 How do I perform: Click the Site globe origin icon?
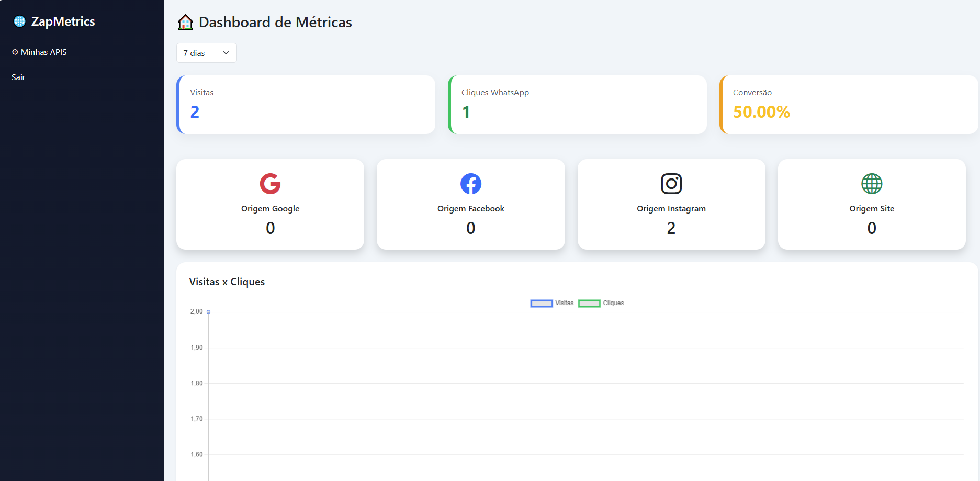pos(871,184)
